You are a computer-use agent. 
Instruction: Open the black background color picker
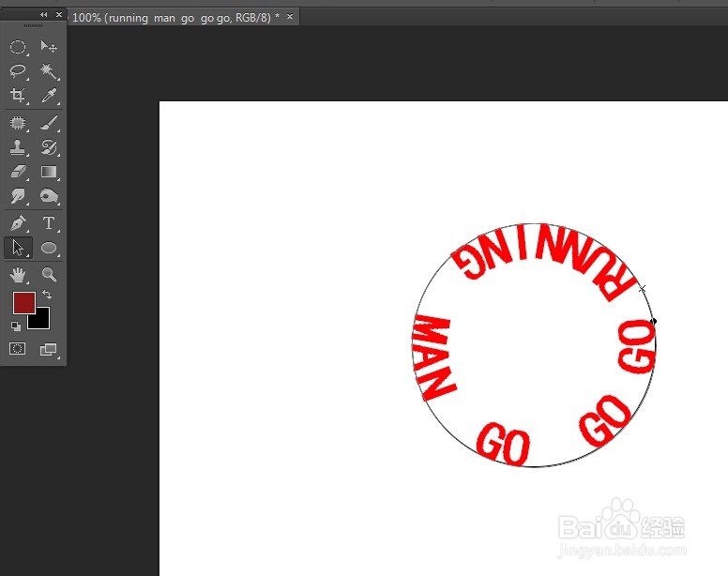pos(43,321)
